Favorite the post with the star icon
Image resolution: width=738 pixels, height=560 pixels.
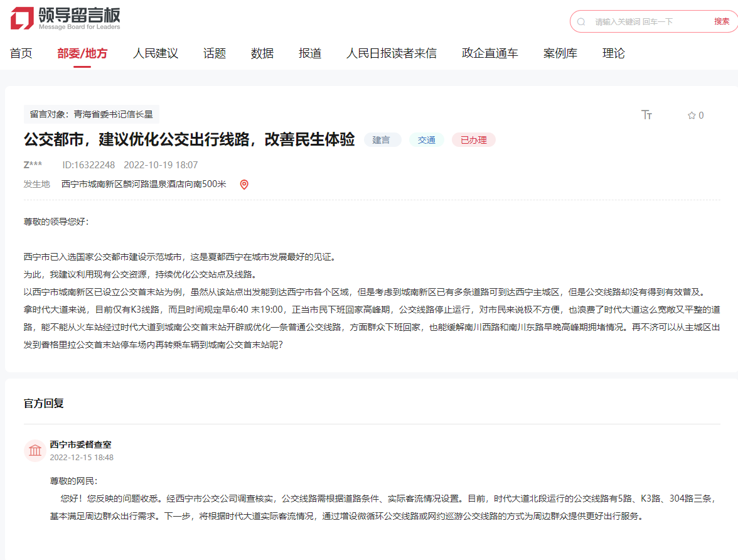pos(692,116)
